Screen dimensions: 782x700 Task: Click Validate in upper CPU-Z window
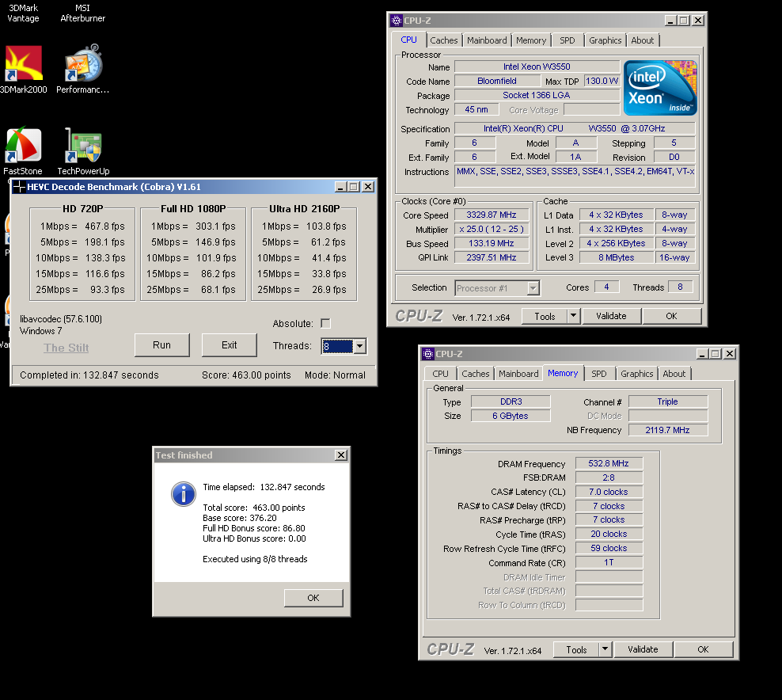click(611, 316)
